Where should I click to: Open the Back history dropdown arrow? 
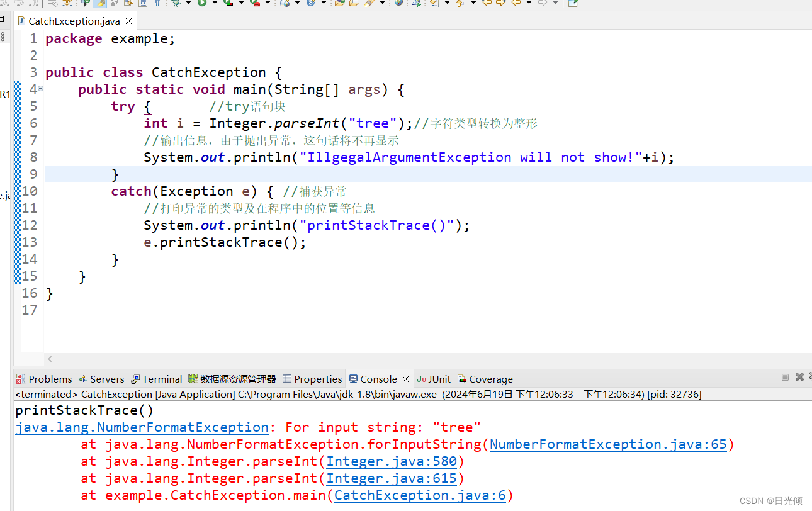coord(527,3)
